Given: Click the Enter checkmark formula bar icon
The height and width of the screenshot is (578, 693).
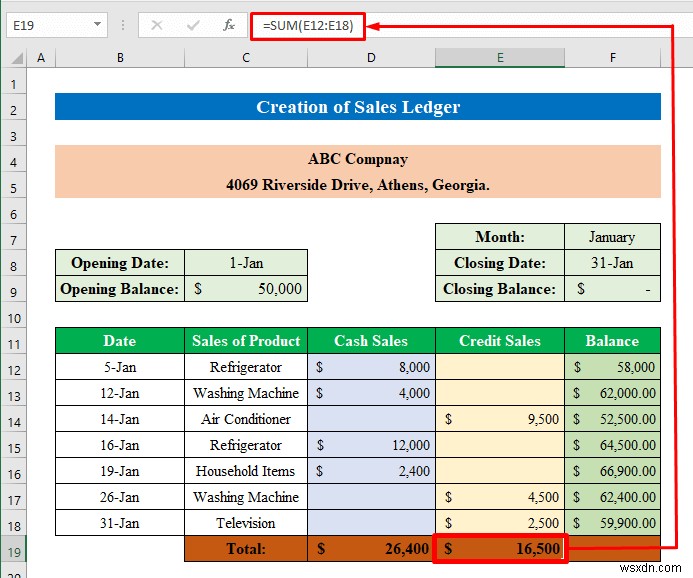Looking at the screenshot, I should point(193,25).
